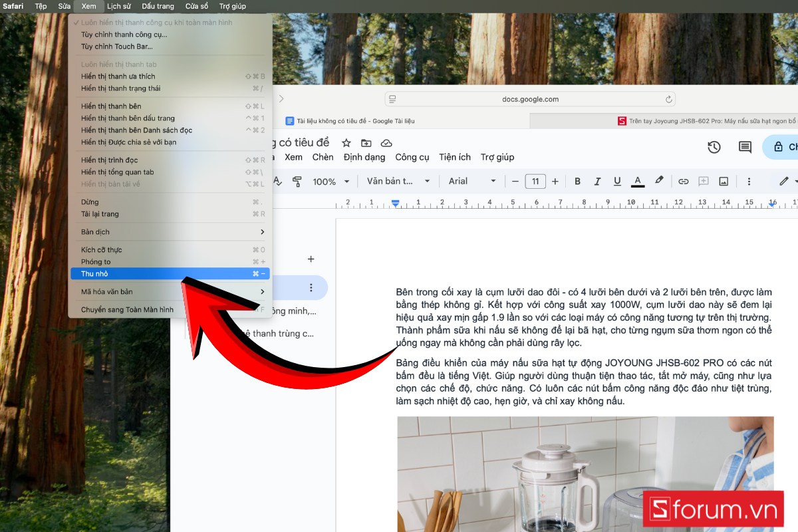The width and height of the screenshot is (798, 532).
Task: Add a comment via toolbar icon
Action: (x=704, y=181)
